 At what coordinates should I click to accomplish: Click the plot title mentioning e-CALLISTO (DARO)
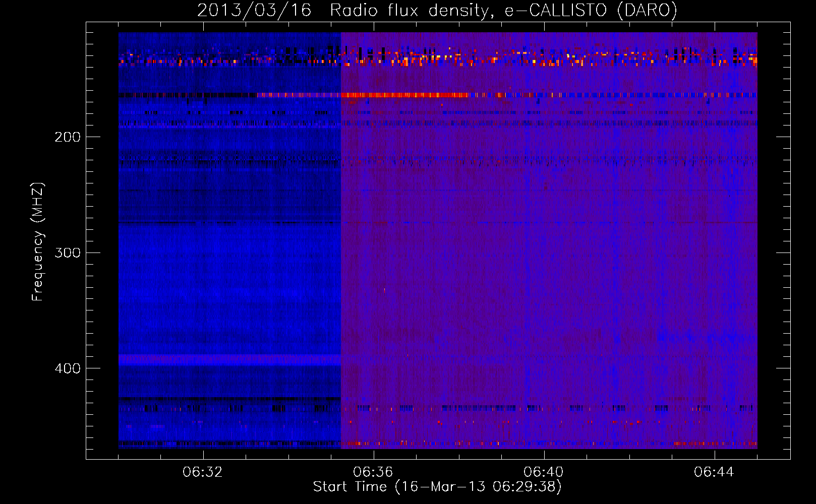(437, 10)
